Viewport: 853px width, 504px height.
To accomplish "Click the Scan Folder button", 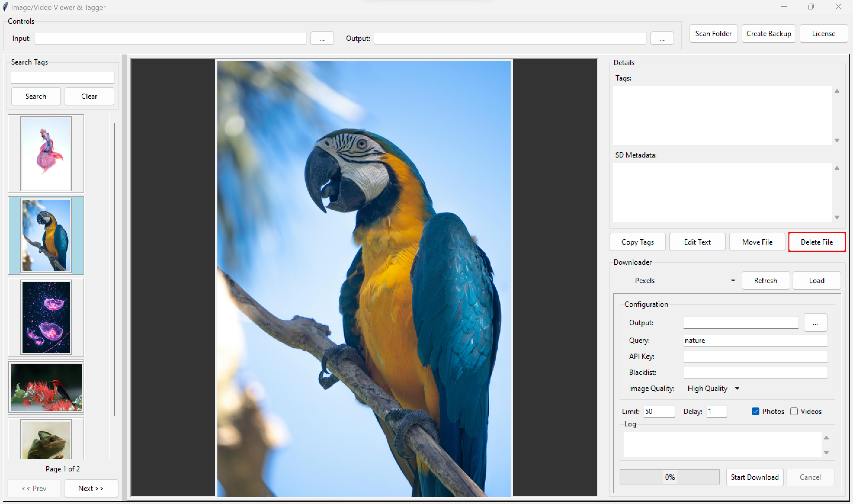I will (713, 34).
